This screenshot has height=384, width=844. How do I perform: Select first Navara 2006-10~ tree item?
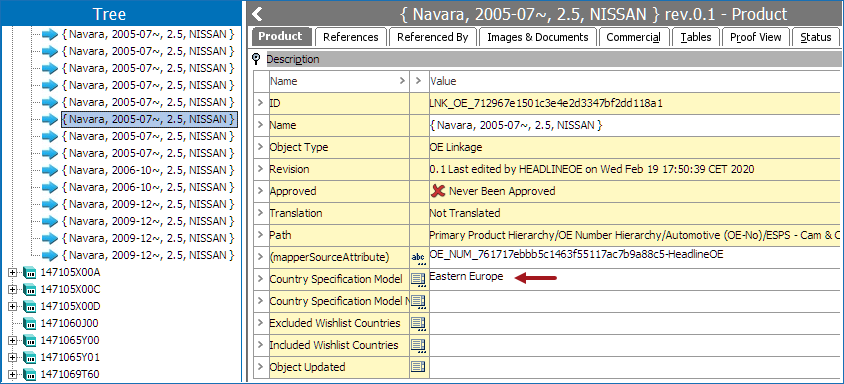tap(148, 170)
